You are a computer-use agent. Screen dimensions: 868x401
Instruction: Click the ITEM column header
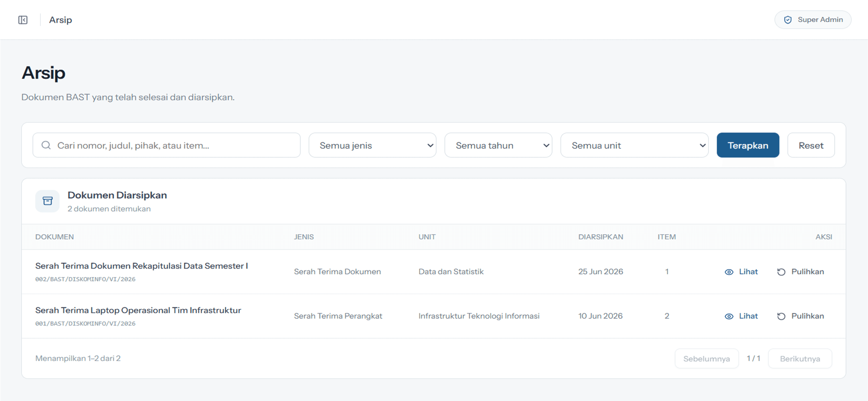coord(667,237)
